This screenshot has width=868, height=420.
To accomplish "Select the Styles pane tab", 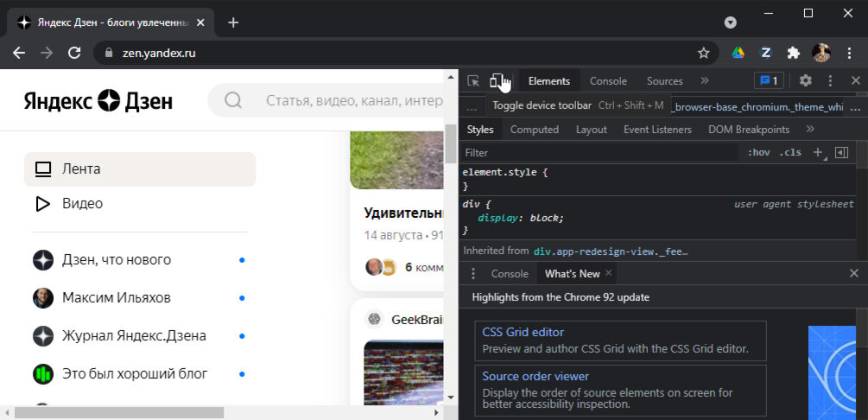I will click(480, 129).
